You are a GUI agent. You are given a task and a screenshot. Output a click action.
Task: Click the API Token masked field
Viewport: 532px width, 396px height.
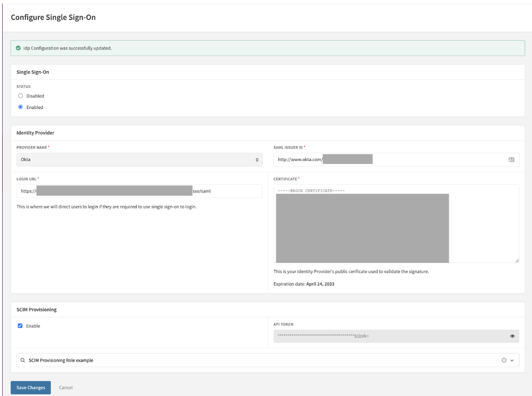[396, 336]
